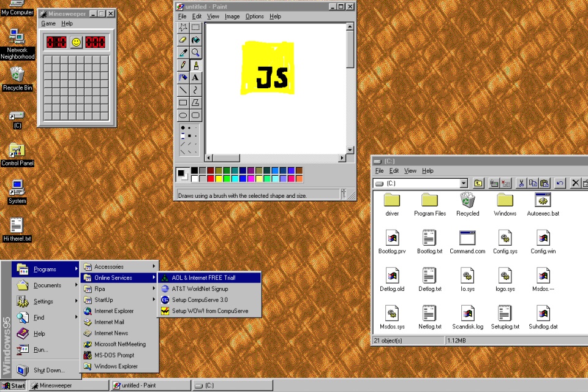Select the Eraser tool in Paint
Viewport: 588px width, 392px height.
183,40
